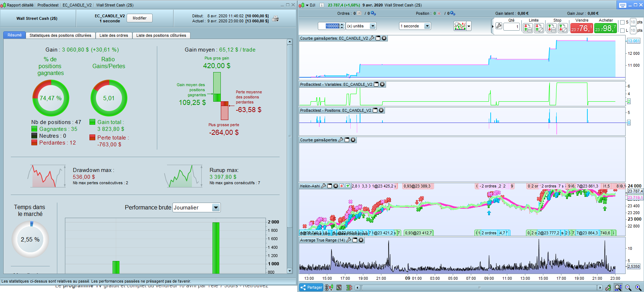Image resolution: width=644 pixels, height=292 pixels.
Task: Open settings wrench for empty Courbe gains&pertes panel
Action: pos(341,140)
